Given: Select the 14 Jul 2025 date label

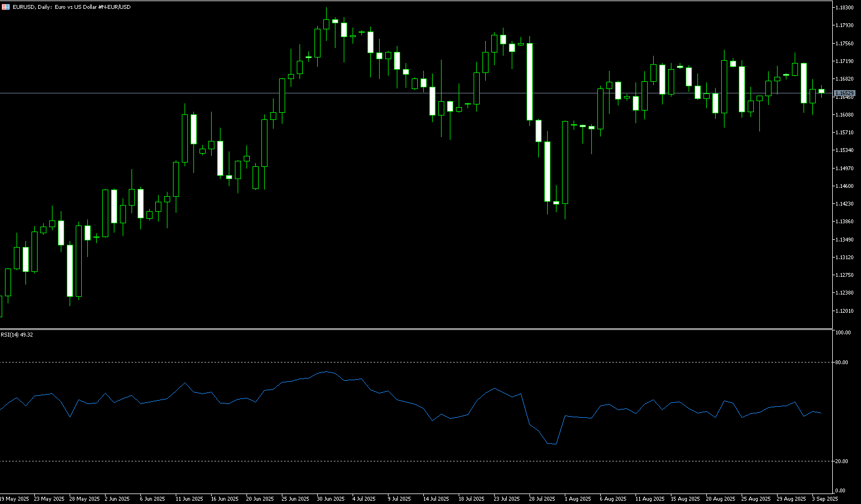Looking at the screenshot, I should pyautogui.click(x=436, y=499).
